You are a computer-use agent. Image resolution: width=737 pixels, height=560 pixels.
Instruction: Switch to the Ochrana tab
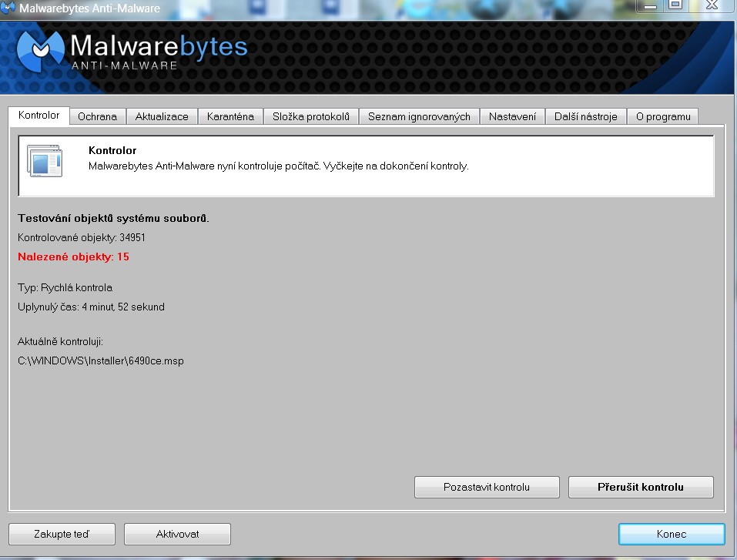pos(97,116)
